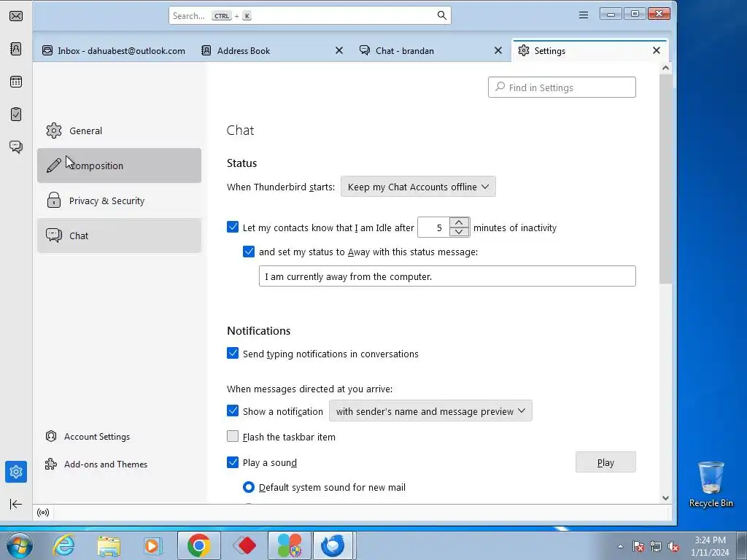Screen dimensions: 747x560
Task: Click the Settings gear in spaces toolbar
Action: [16, 472]
